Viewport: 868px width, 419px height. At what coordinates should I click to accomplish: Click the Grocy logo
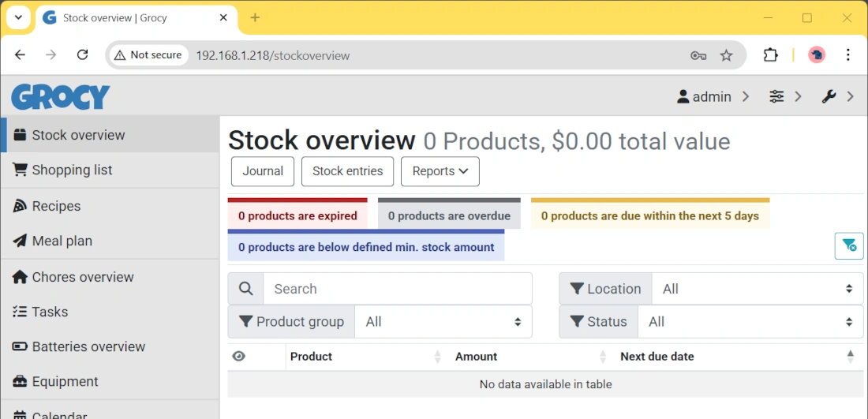pos(60,97)
